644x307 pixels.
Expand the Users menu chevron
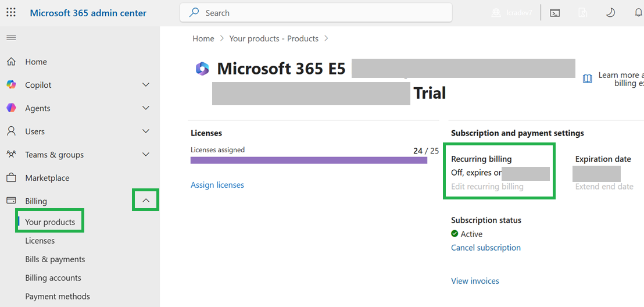145,131
